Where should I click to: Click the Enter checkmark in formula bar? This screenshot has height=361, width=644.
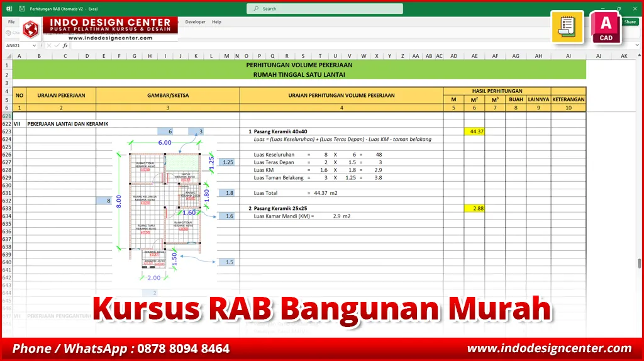57,45
